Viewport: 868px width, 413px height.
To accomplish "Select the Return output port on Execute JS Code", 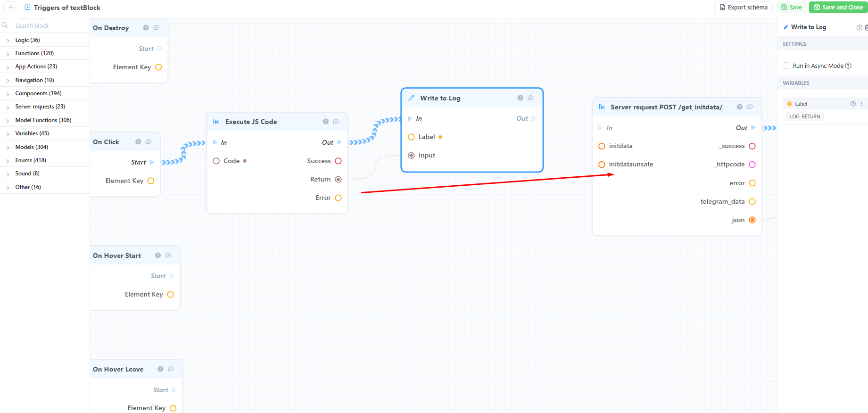I will pos(338,179).
